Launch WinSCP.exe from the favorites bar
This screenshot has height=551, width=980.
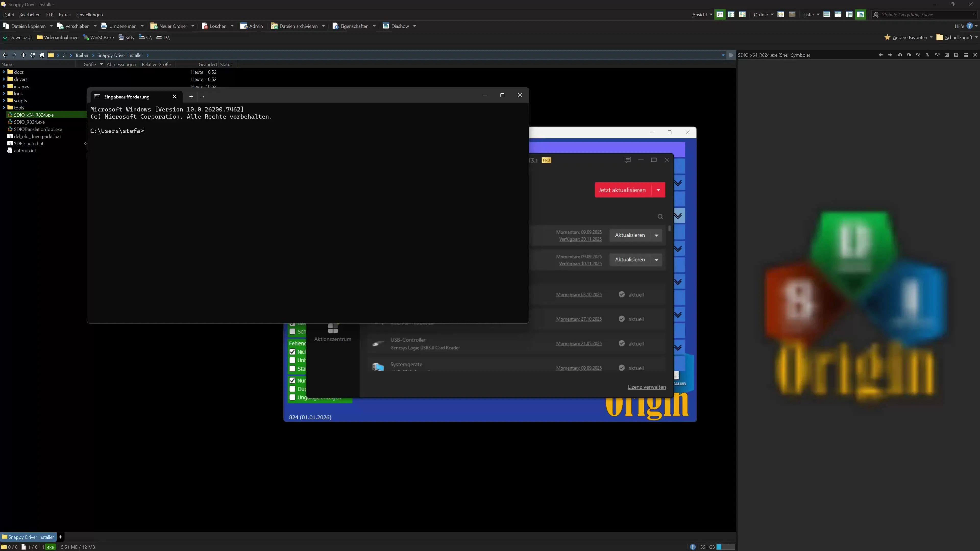(99, 37)
